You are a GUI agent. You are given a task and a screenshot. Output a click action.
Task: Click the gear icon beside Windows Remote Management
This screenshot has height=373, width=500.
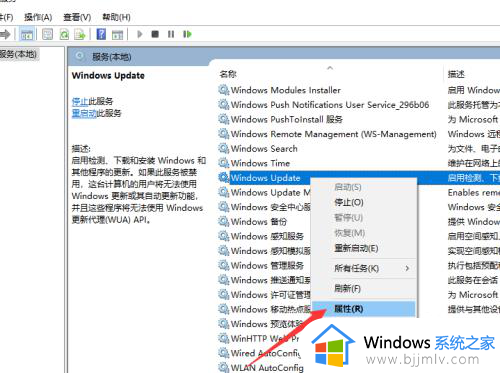coord(223,134)
